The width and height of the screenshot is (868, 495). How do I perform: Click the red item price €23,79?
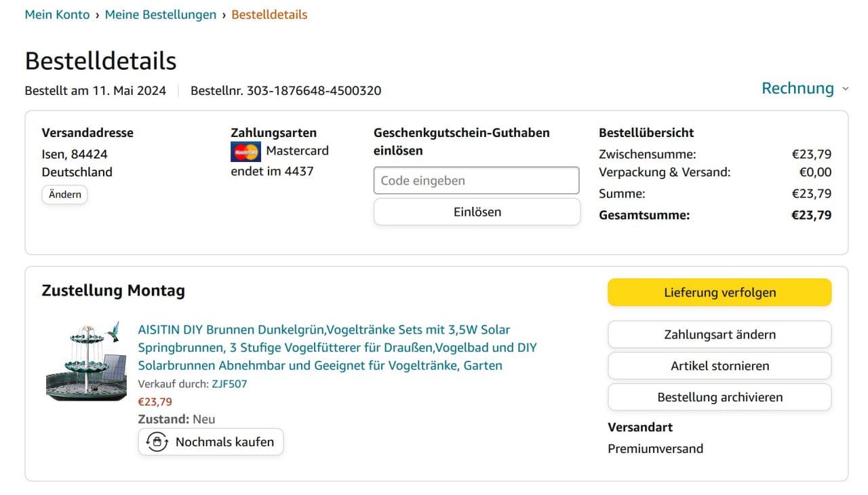coord(155,401)
